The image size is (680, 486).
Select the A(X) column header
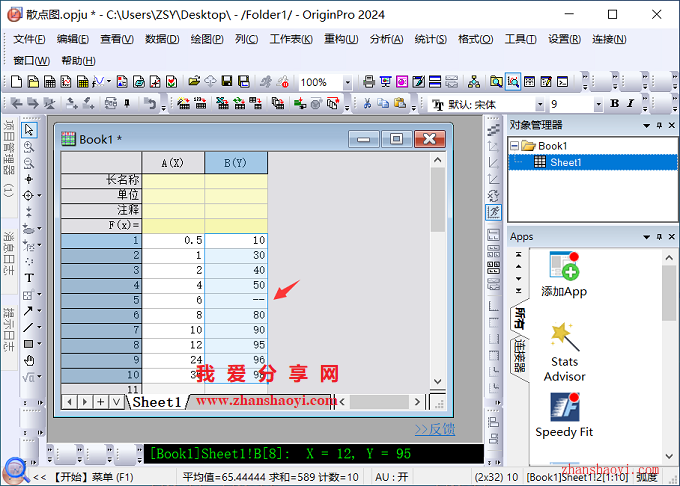[173, 163]
